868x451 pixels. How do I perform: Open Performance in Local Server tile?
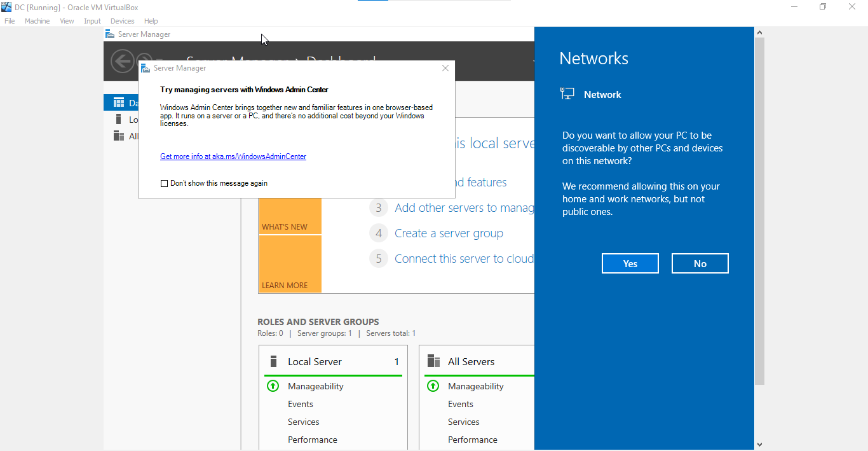(x=312, y=440)
